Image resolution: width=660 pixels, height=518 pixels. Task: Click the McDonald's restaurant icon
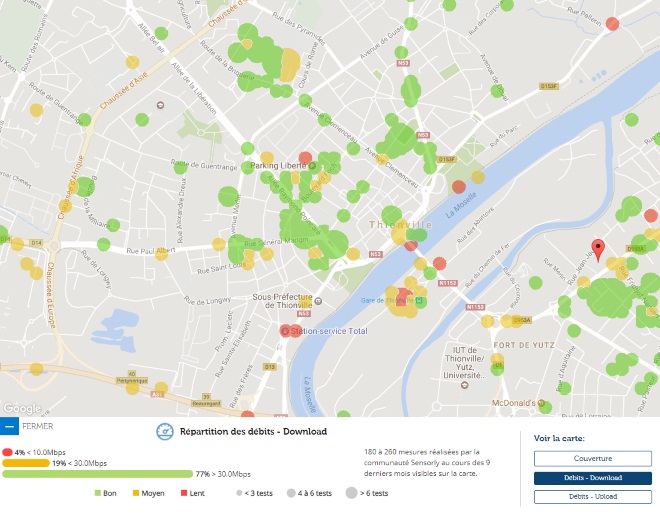click(541, 403)
